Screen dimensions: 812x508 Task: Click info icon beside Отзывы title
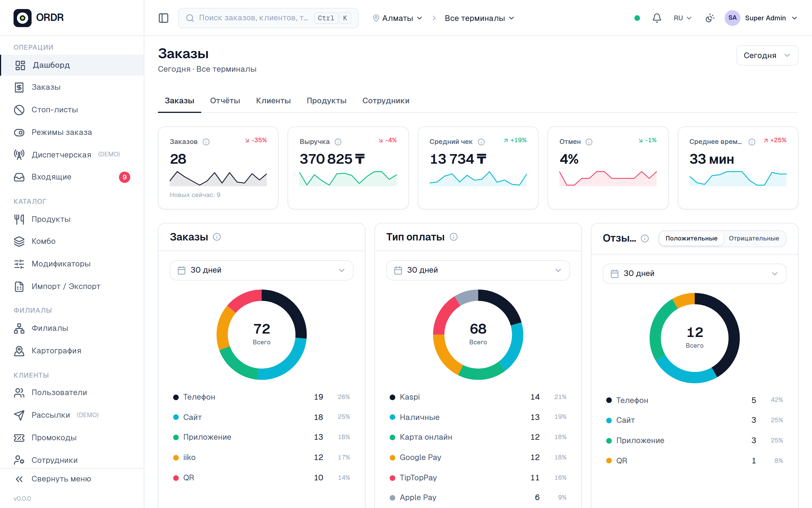[x=645, y=238]
